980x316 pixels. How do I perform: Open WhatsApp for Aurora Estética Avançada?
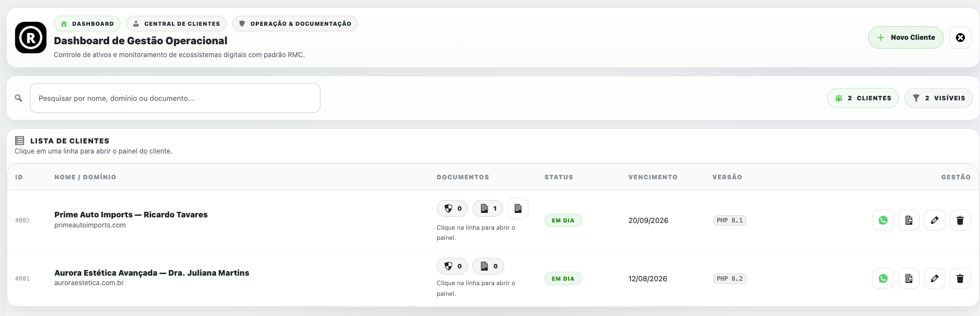[883, 278]
